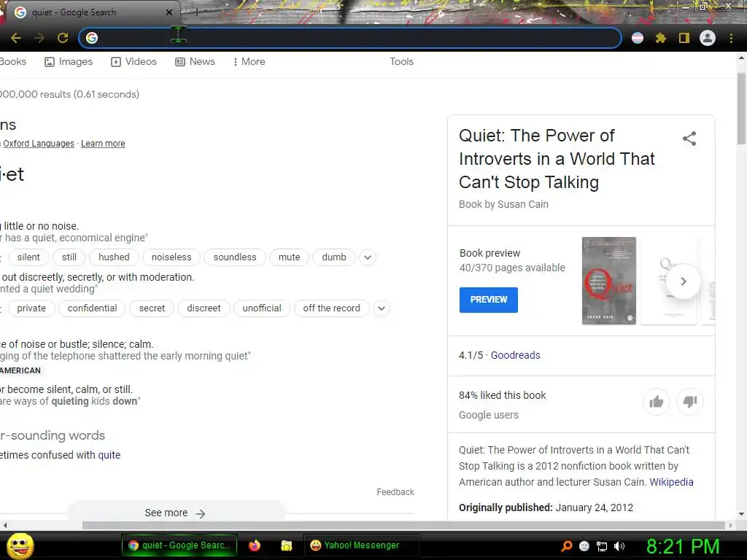This screenshot has width=747, height=560.
Task: Select the synonym chip silent
Action: 28,257
